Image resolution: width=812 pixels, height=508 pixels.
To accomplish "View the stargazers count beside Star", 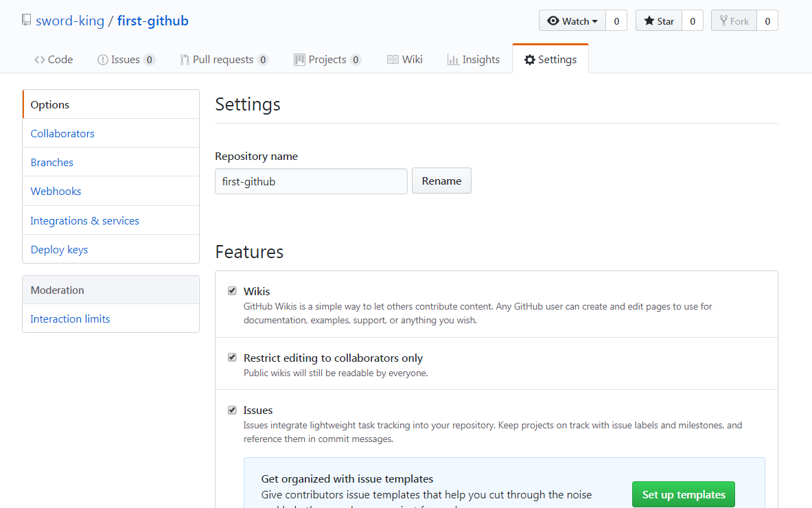I will (693, 21).
